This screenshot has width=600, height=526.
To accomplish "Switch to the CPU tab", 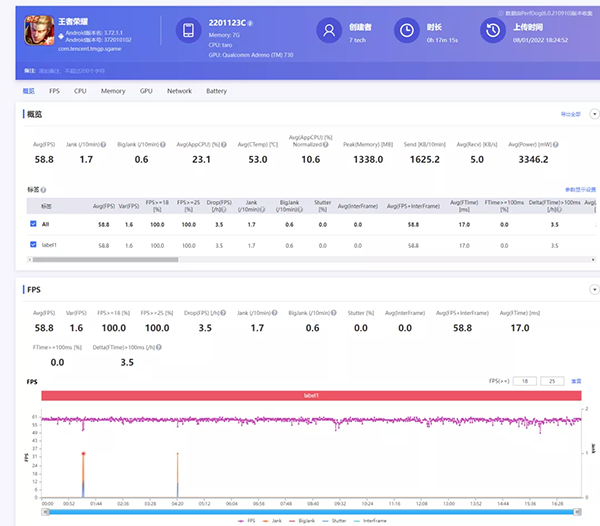I will (80, 91).
